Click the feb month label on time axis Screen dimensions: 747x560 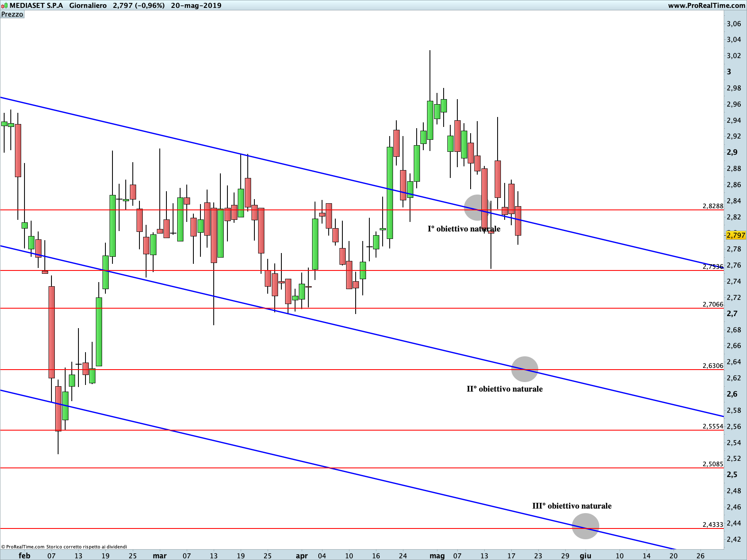click(24, 555)
